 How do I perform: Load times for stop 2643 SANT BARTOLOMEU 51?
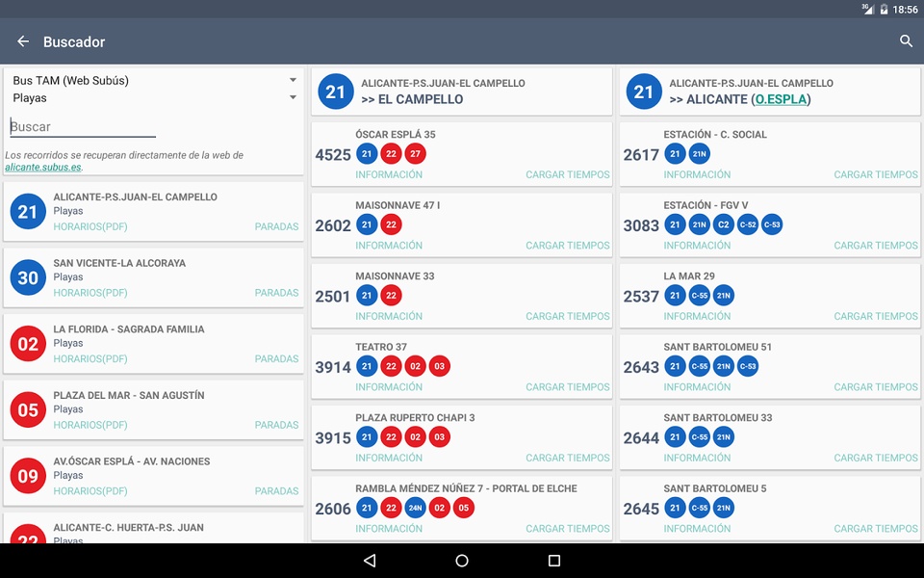[876, 387]
